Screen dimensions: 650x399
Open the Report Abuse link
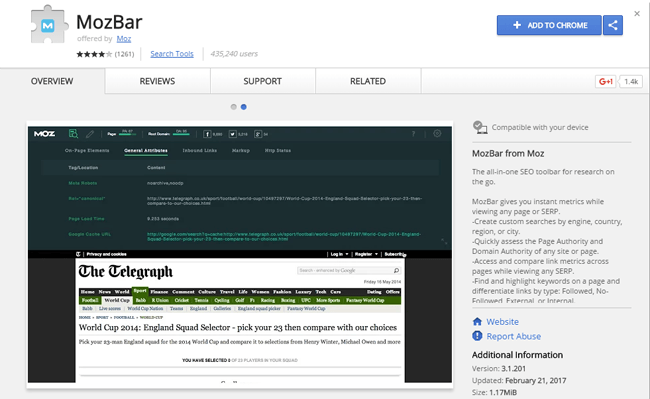click(x=514, y=336)
